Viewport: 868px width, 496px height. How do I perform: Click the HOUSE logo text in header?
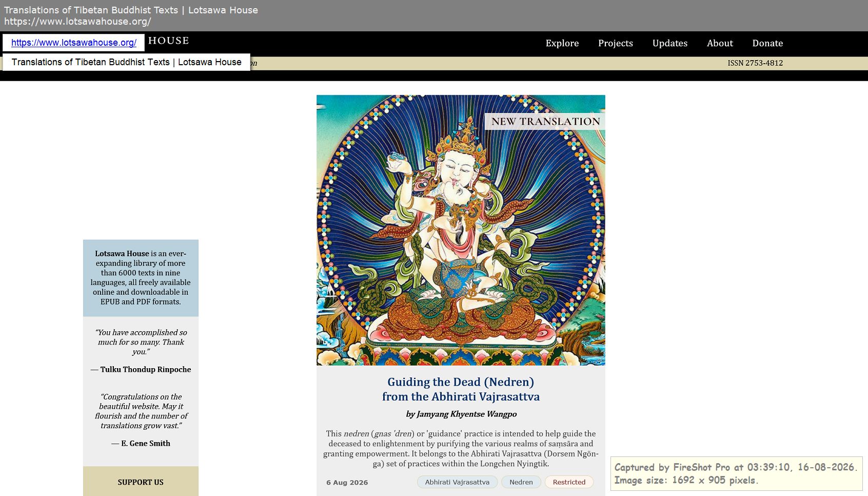point(169,41)
